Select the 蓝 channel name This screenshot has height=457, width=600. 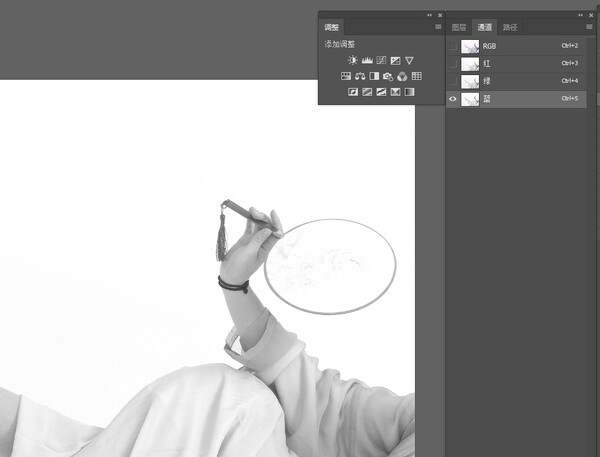coord(486,99)
